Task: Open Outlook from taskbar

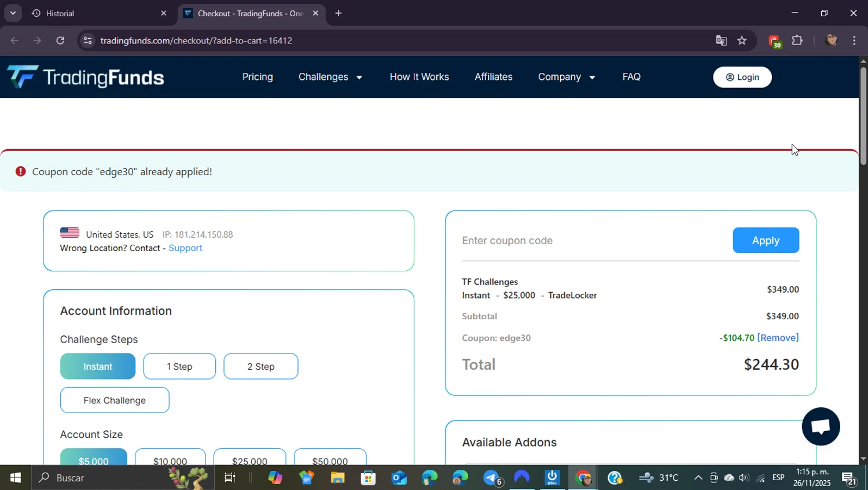Action: pyautogui.click(x=399, y=478)
